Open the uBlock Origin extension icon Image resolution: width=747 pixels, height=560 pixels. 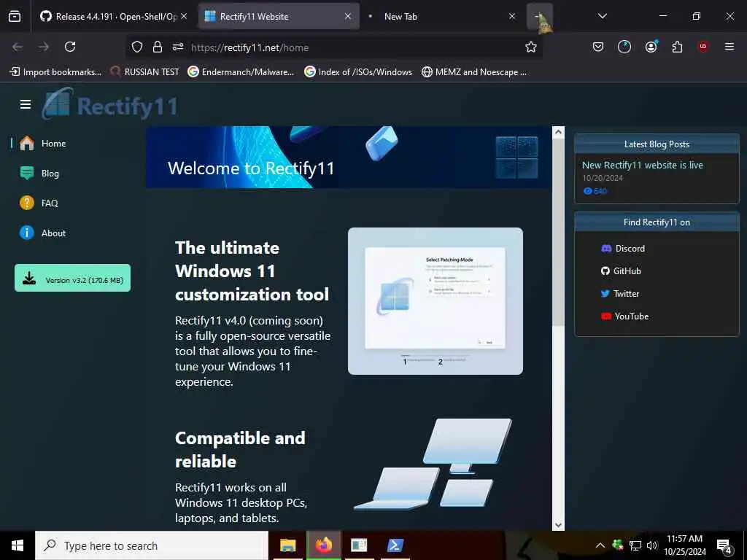[x=703, y=47]
